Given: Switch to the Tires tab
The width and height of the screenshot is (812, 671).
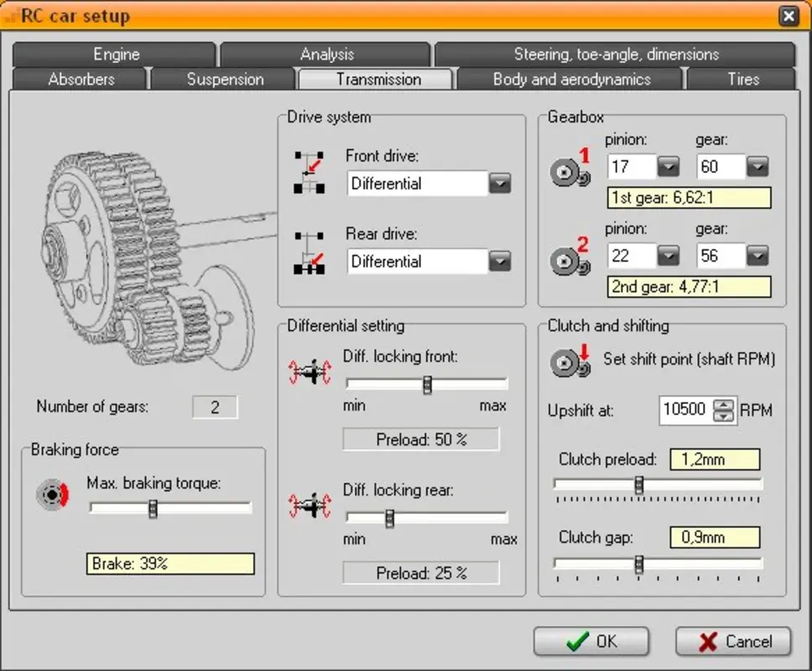Looking at the screenshot, I should point(743,79).
